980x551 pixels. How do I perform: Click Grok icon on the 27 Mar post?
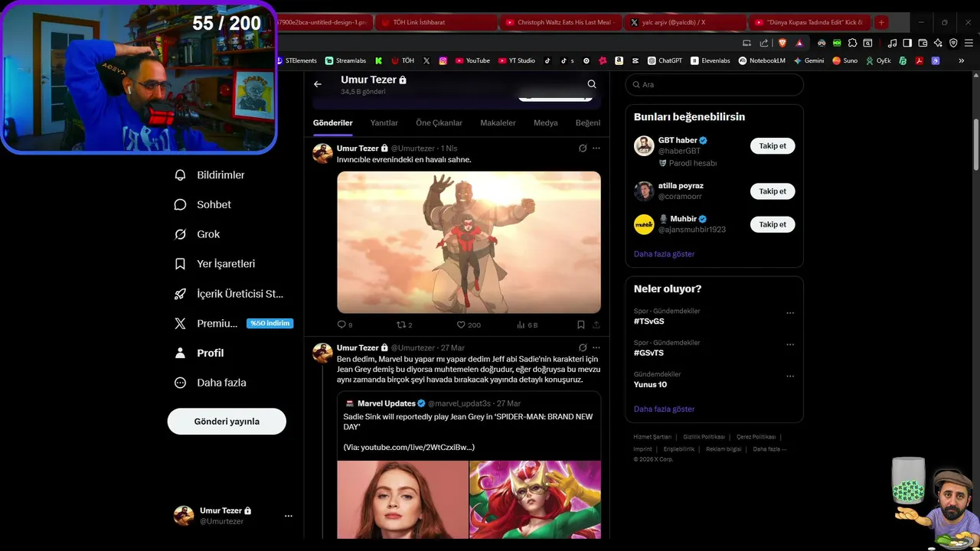583,347
